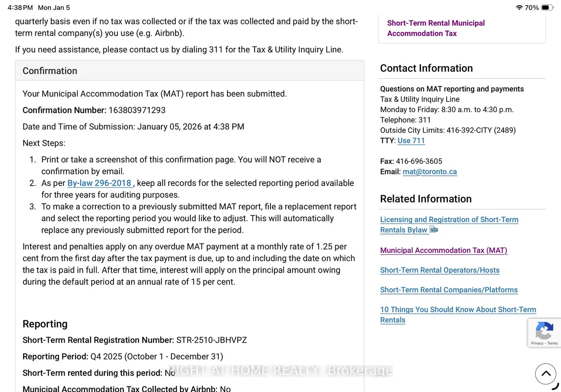The image size is (561, 392).
Task: Click the PDF icon beside Rentals Bylaw
Action: point(434,230)
